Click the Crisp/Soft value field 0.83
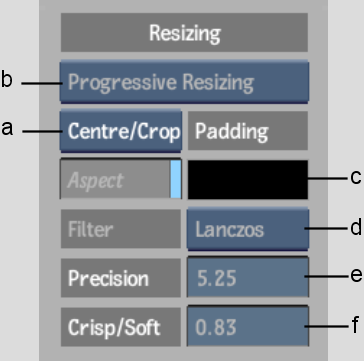Viewport: 364px width, 361px height. (x=248, y=327)
